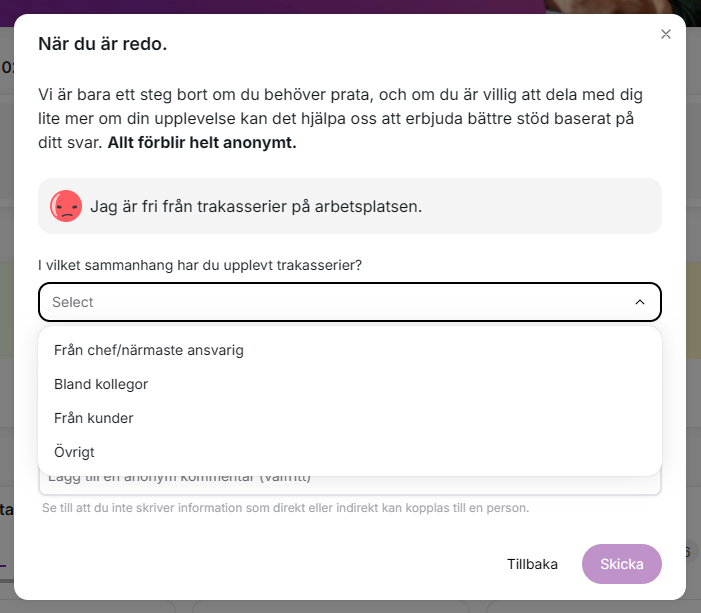This screenshot has height=613, width=701.
Task: Open the Select context dropdown field
Action: 350,302
